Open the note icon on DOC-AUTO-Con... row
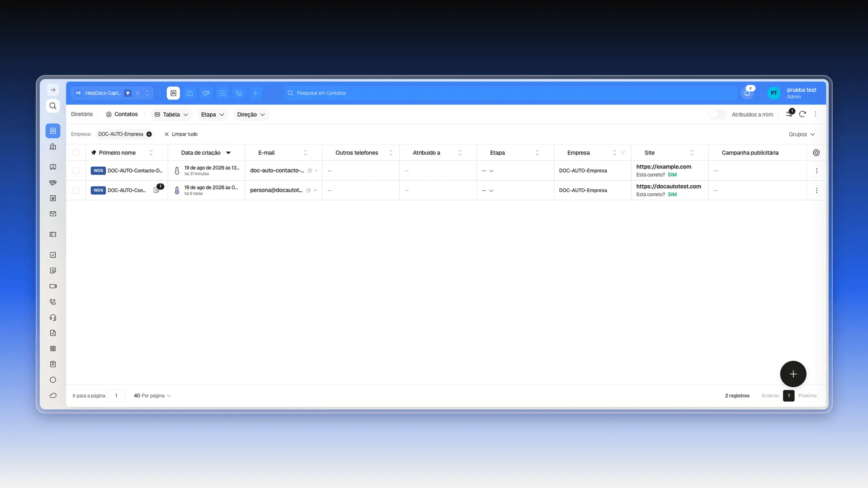 156,190
